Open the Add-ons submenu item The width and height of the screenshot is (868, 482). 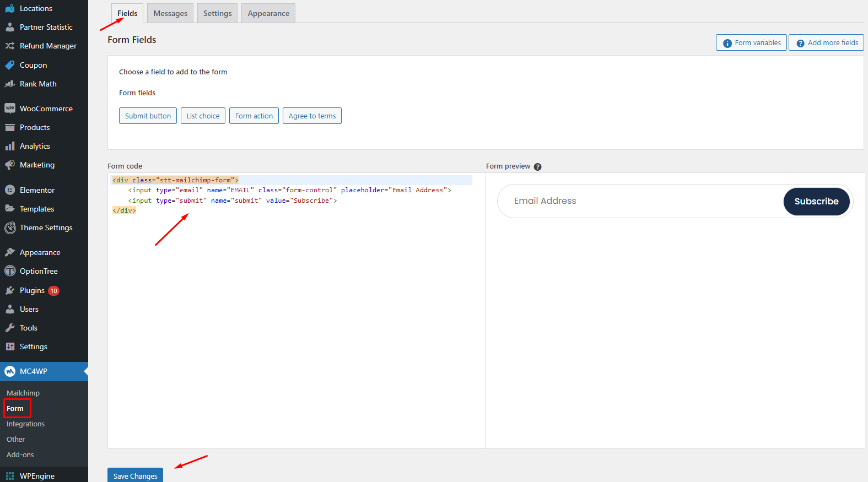[x=20, y=454]
